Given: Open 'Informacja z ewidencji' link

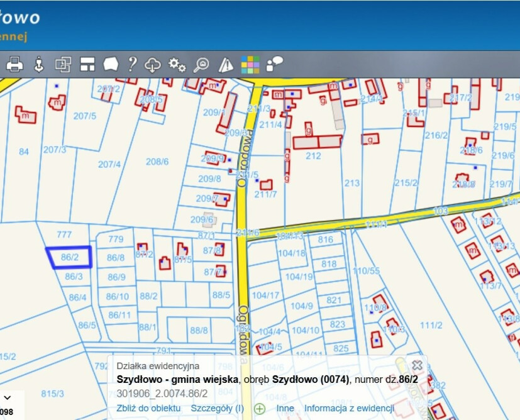Looking at the screenshot, I should point(349,408).
